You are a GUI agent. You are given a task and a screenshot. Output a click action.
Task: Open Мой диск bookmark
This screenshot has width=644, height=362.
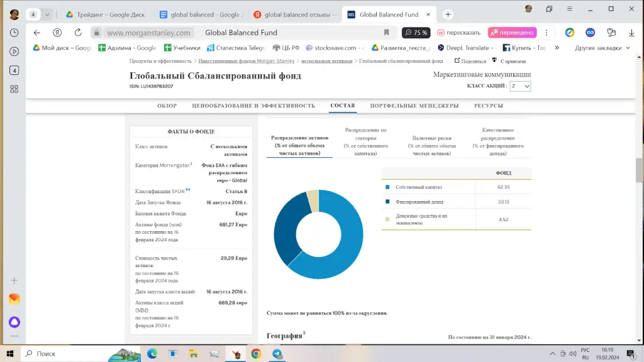[x=62, y=48]
